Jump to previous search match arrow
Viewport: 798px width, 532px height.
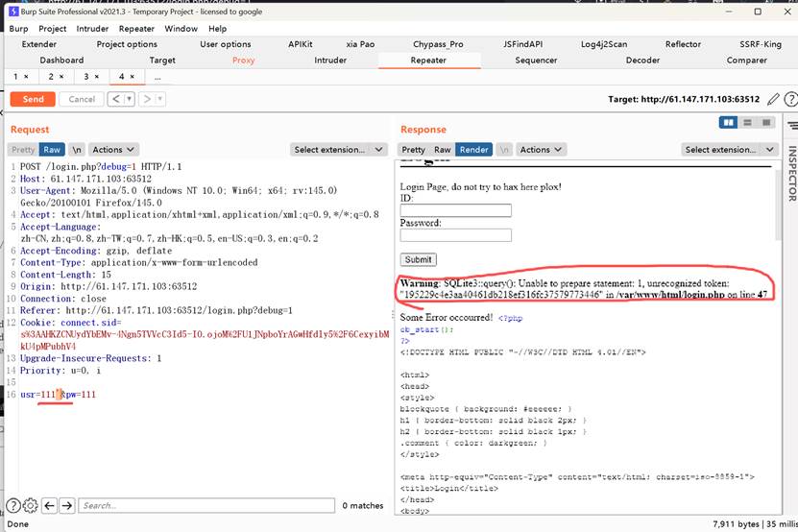(49, 505)
